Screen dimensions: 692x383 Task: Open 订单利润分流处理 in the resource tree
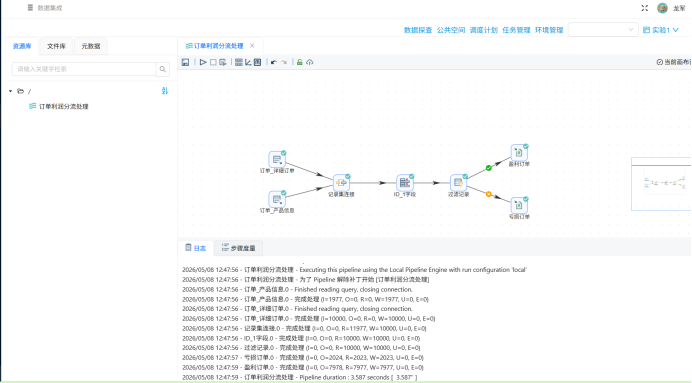[x=59, y=106]
